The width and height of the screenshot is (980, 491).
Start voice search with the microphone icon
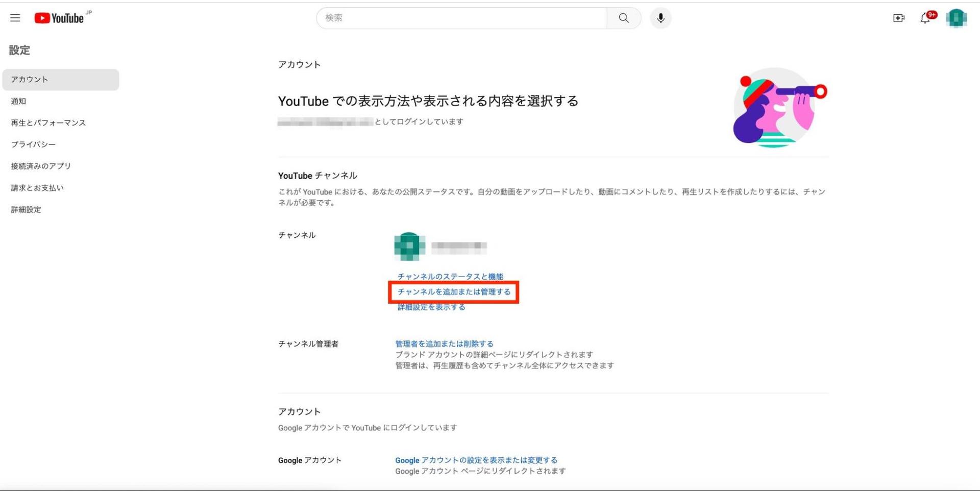click(x=660, y=18)
